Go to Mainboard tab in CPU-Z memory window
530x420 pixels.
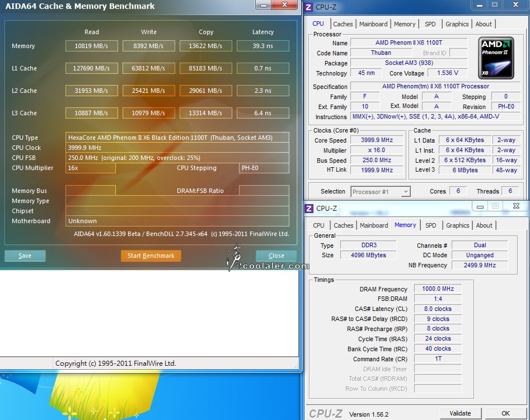coord(374,225)
